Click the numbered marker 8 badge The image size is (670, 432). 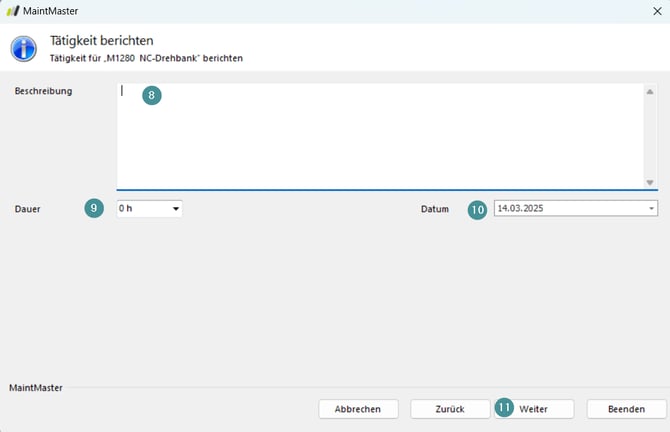click(x=151, y=96)
